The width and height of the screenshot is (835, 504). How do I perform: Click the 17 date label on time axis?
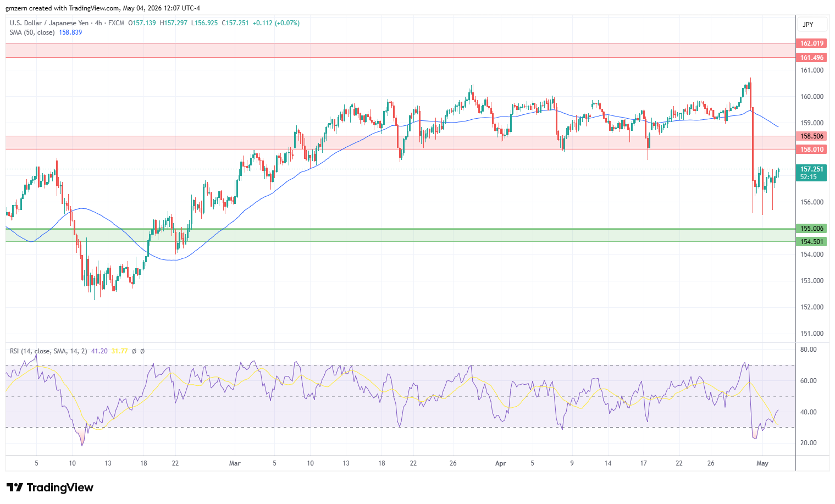click(x=643, y=463)
